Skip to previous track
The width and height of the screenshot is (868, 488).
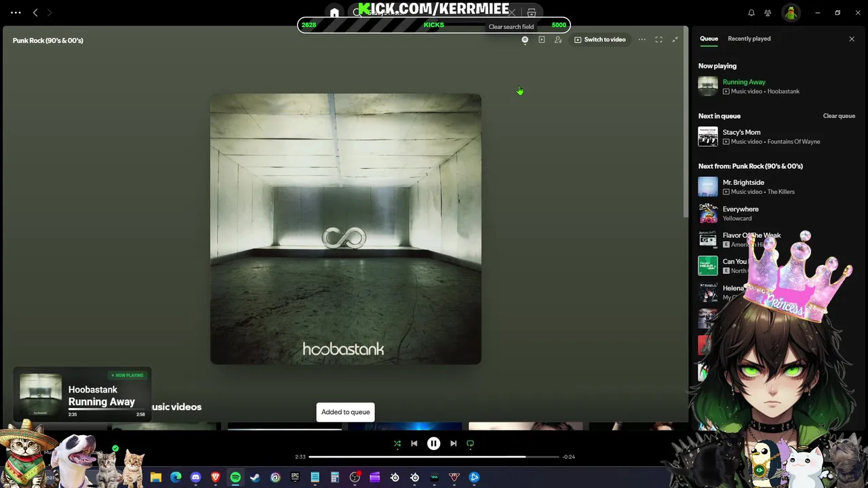414,444
